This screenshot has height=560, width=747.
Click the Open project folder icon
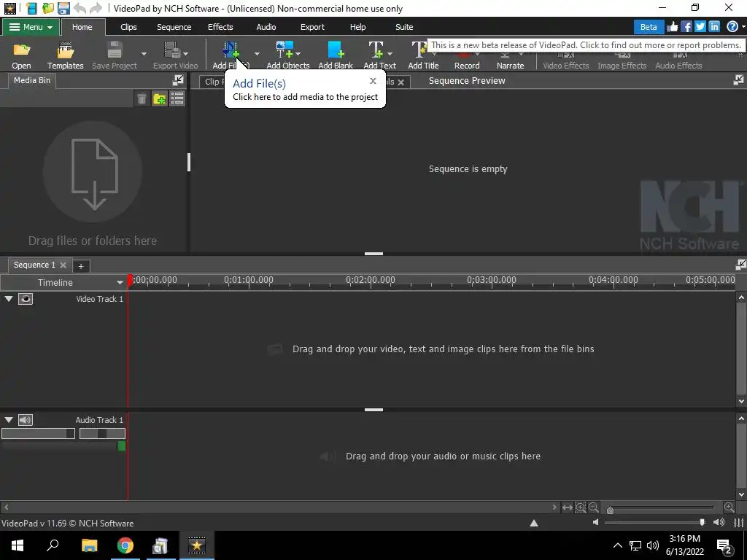point(21,50)
